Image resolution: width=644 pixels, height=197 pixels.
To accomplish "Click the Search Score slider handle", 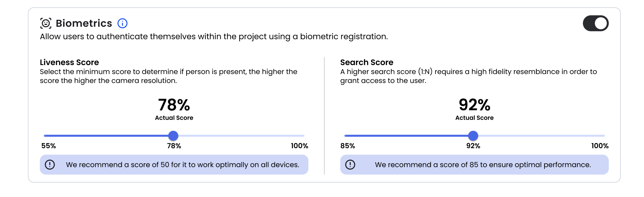I will click(x=473, y=136).
